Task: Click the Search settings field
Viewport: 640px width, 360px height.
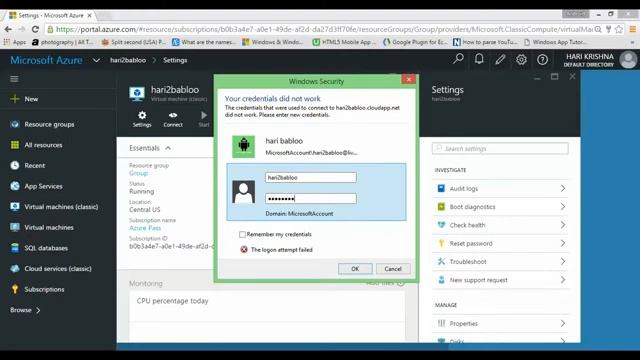Action: point(500,148)
